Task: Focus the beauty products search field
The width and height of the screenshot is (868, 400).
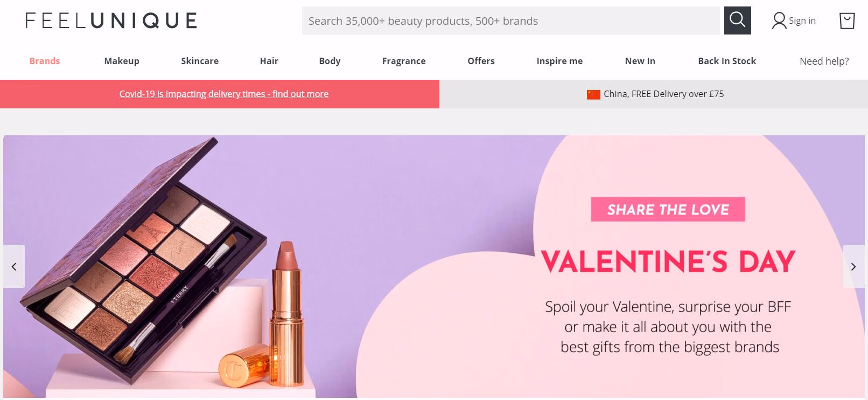Action: pos(510,20)
